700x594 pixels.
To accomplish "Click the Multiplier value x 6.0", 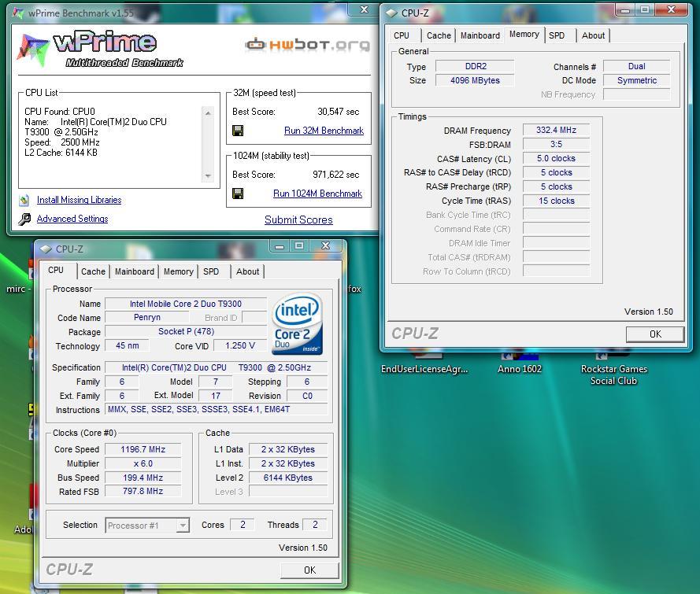I will pyautogui.click(x=143, y=463).
